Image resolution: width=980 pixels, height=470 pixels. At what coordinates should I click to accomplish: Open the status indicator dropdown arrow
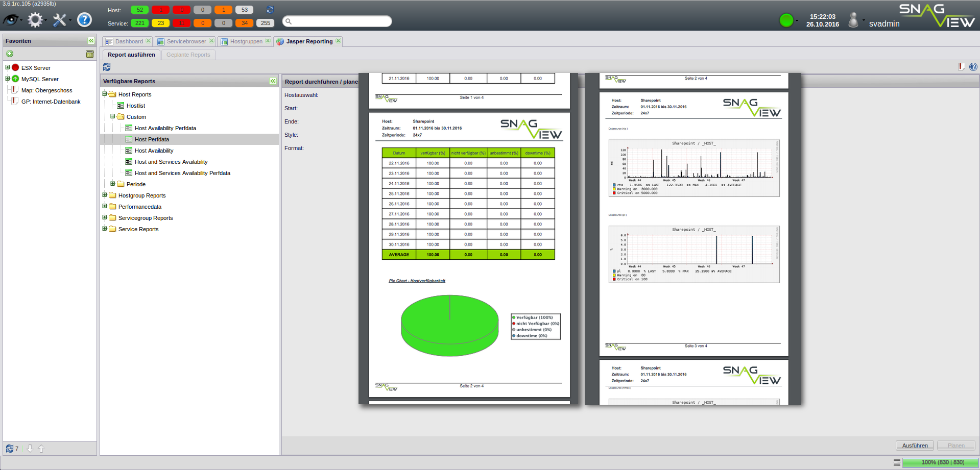coord(797,21)
